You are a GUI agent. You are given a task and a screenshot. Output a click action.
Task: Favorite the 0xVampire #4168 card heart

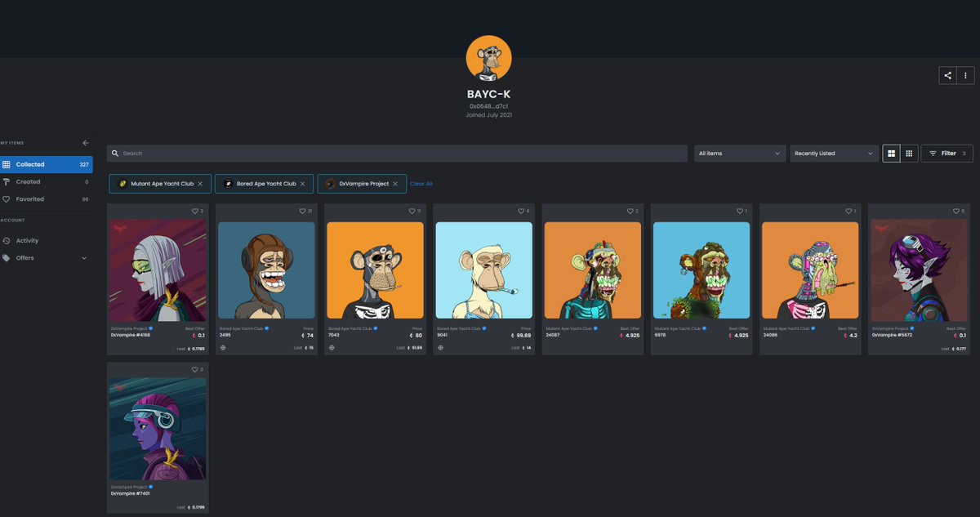tap(195, 211)
